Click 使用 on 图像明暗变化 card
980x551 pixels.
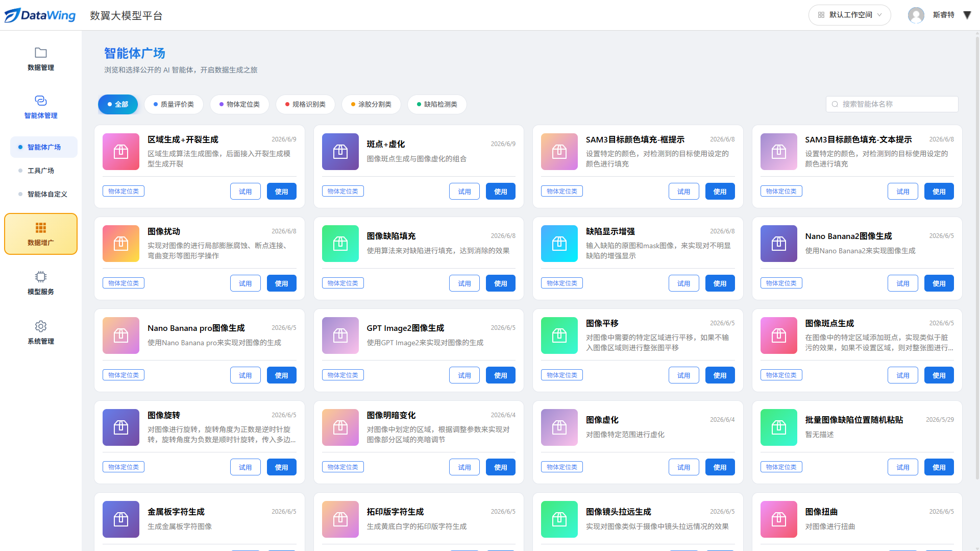(x=501, y=467)
